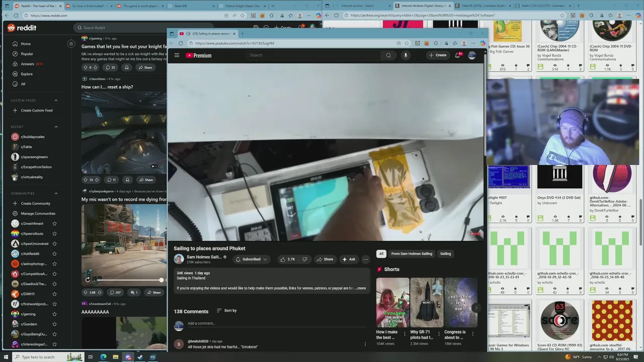Favorite r/astrophotogr... with star
Image resolution: width=644 pixels, height=362 pixels.
54,264
